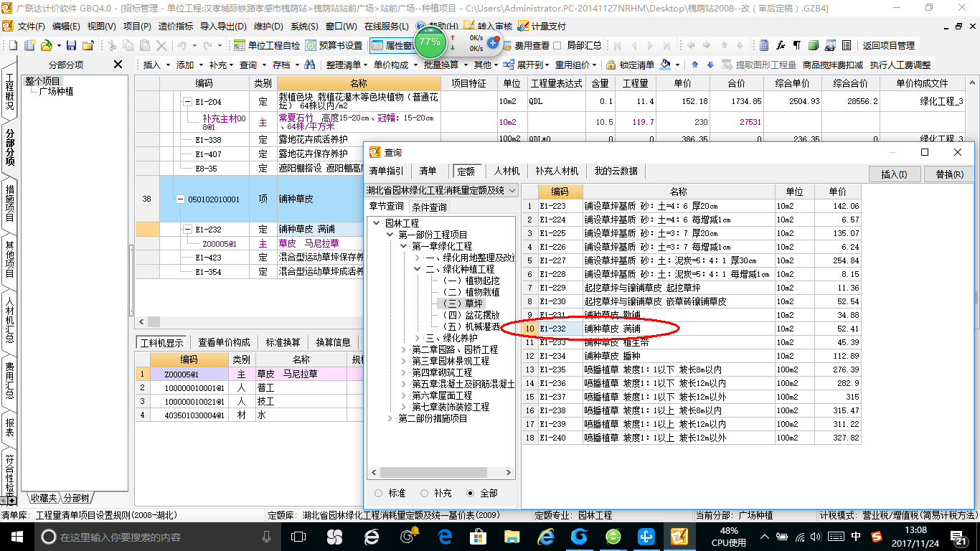Click the 插入(I) button in query dialog

[894, 174]
